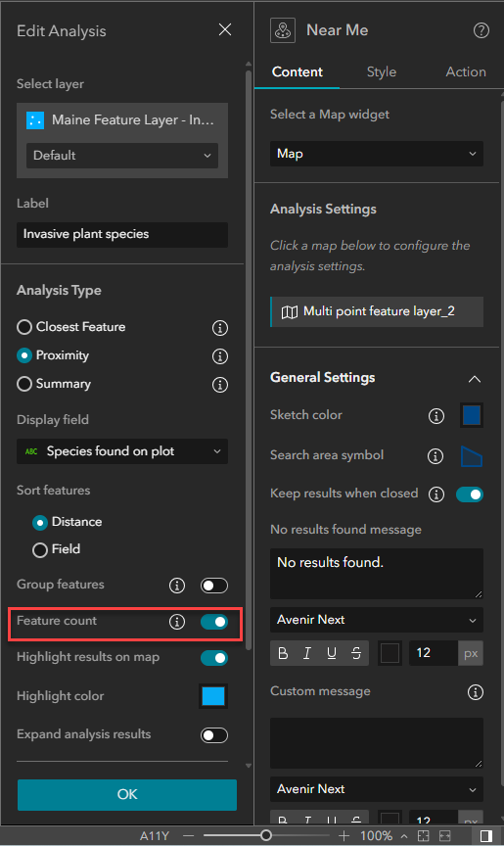The width and height of the screenshot is (504, 846).
Task: Enable Expand analysis results toggle
Action: click(214, 735)
